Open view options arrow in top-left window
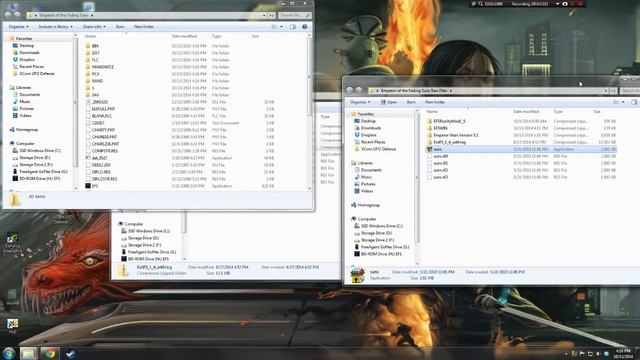 tap(281, 27)
